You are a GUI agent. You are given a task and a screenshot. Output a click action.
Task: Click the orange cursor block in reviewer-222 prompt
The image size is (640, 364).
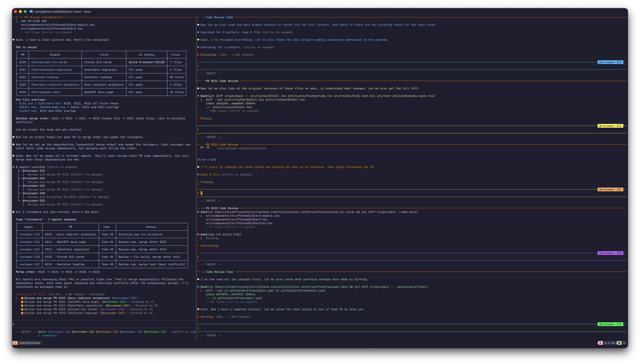pos(201,193)
